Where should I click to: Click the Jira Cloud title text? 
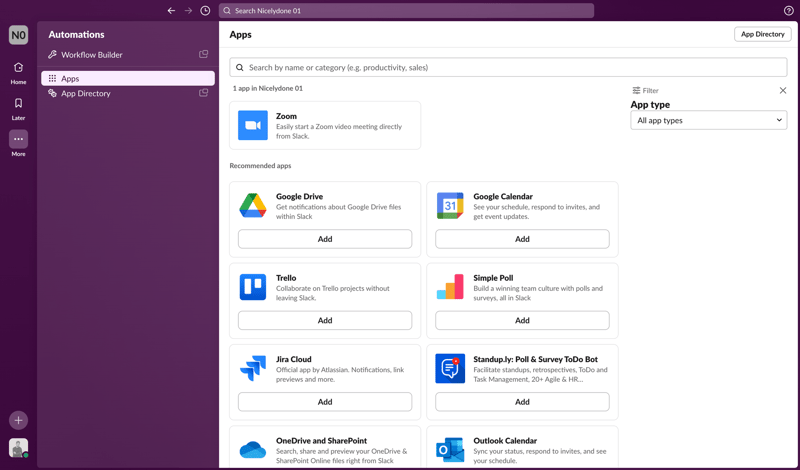tap(294, 359)
